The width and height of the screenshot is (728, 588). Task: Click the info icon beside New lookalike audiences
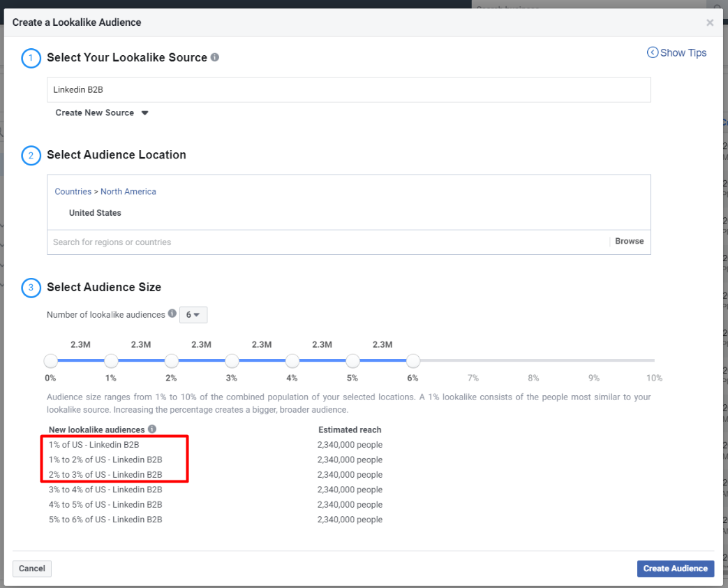(152, 429)
